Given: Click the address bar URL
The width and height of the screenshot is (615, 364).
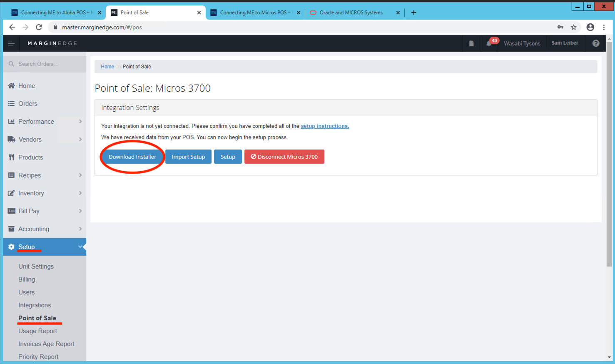Looking at the screenshot, I should click(x=102, y=27).
